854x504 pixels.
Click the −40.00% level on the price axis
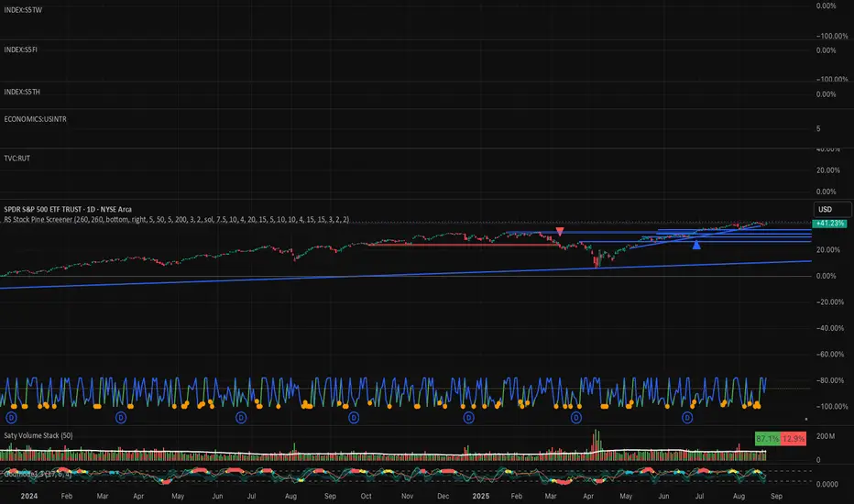[832, 328]
